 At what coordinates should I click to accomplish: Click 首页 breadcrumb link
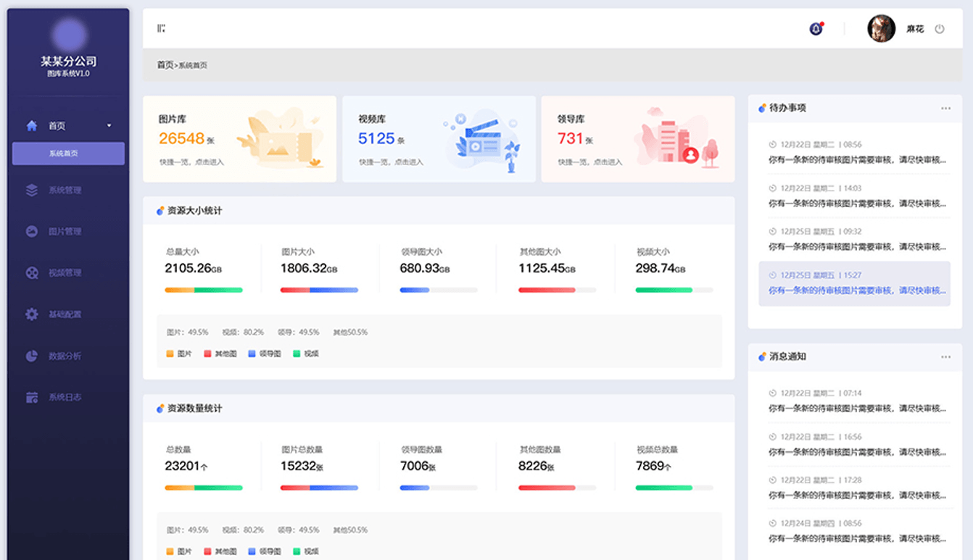tap(165, 65)
